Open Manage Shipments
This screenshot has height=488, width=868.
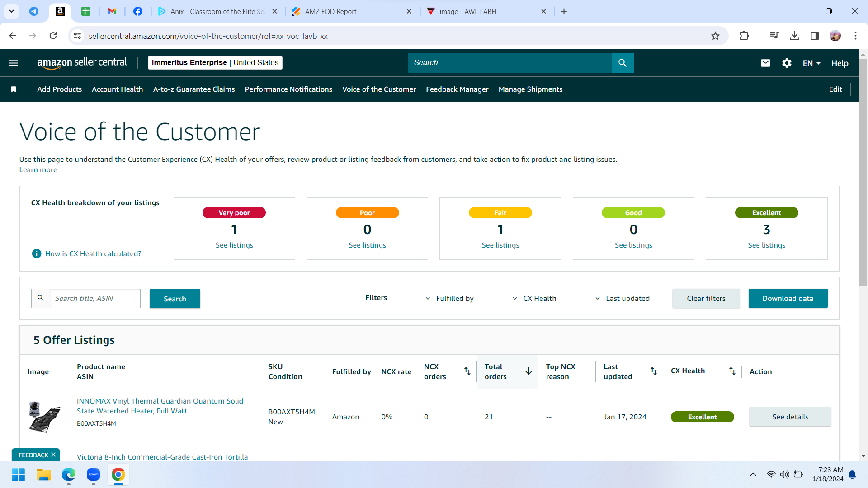[x=531, y=89]
